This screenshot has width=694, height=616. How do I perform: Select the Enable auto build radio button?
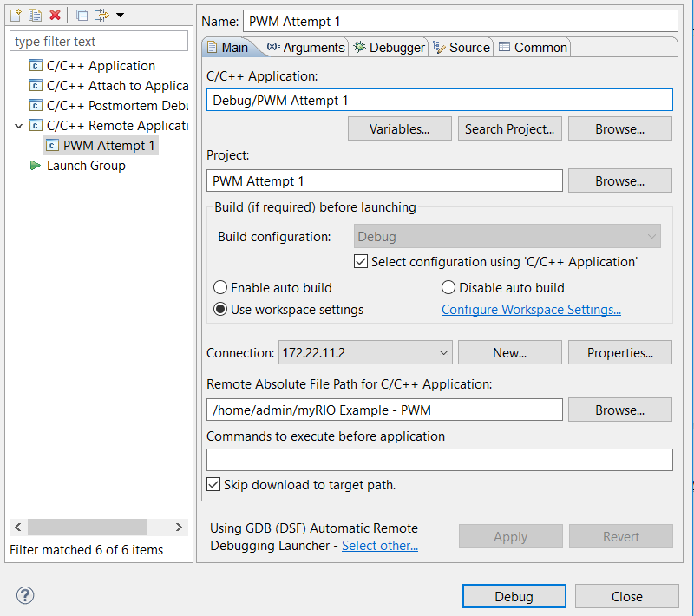(x=221, y=288)
